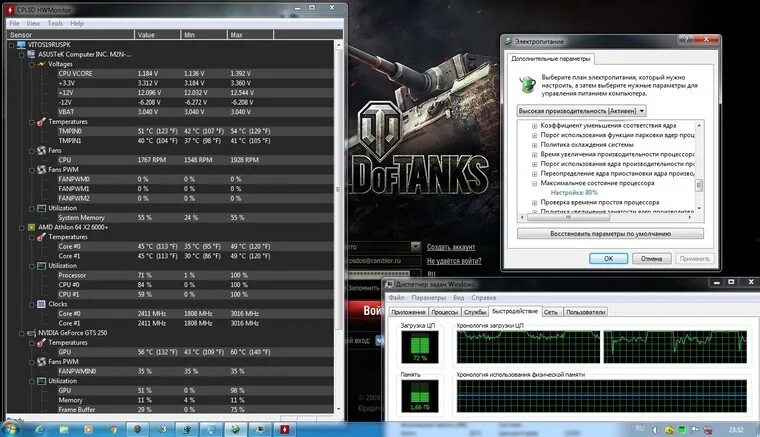Collapse the Clocks node
The width and height of the screenshot is (760, 437).
pos(32,304)
